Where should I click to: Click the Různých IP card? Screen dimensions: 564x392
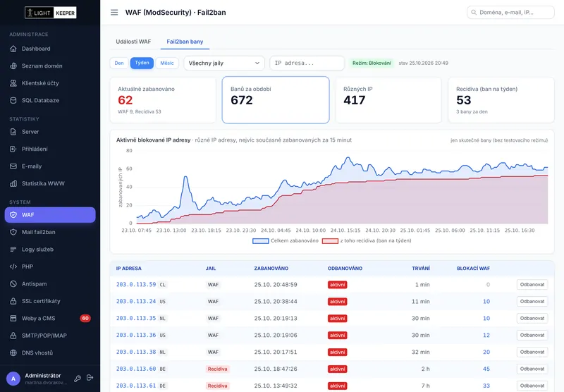[x=388, y=100]
